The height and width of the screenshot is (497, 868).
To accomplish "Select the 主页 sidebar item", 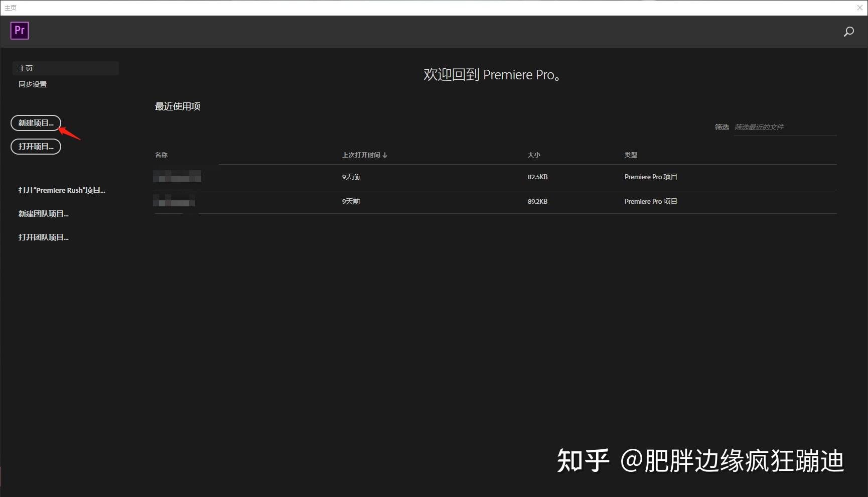I will pos(65,68).
